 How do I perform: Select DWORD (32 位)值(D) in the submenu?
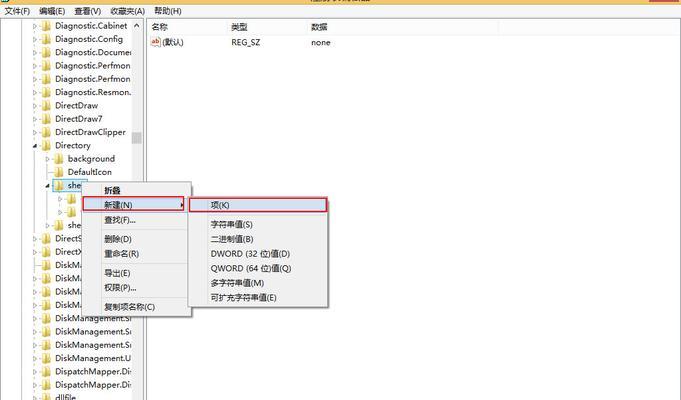click(258, 254)
